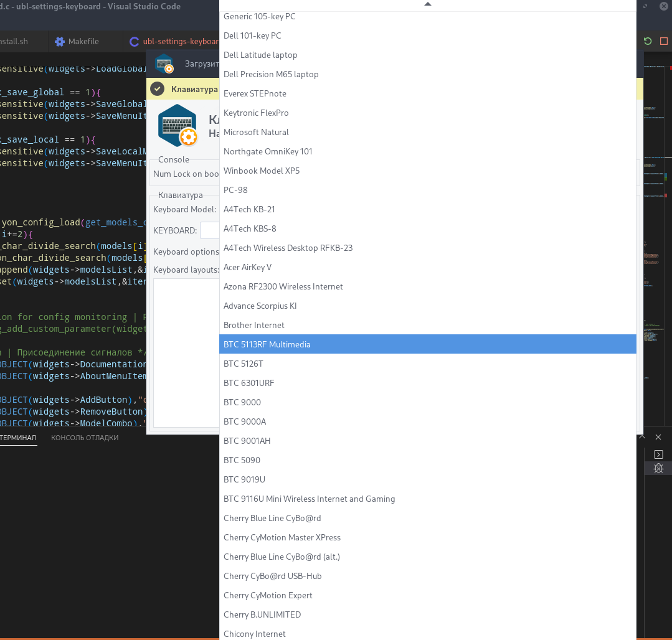
Task: Pick Dell Precision M65 laptop
Action: click(x=427, y=74)
